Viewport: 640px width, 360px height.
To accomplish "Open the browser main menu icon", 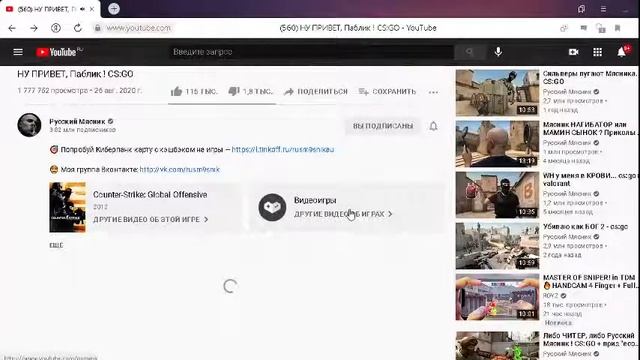I will (x=603, y=9).
